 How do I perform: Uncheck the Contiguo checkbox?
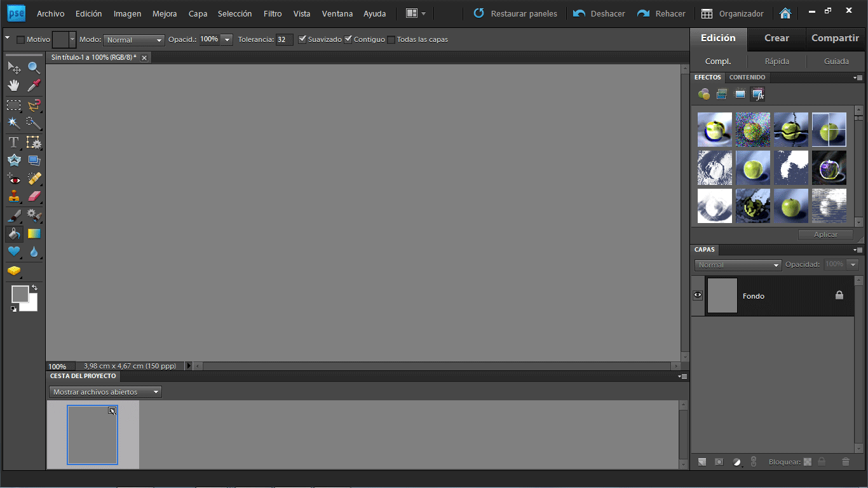[x=348, y=39]
